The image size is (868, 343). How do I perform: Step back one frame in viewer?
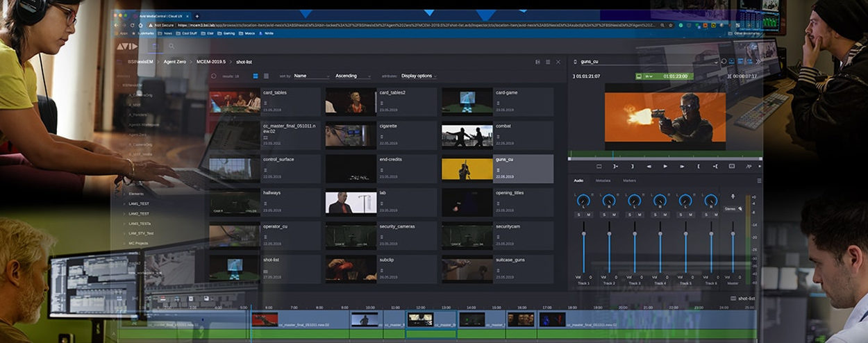[x=649, y=167]
